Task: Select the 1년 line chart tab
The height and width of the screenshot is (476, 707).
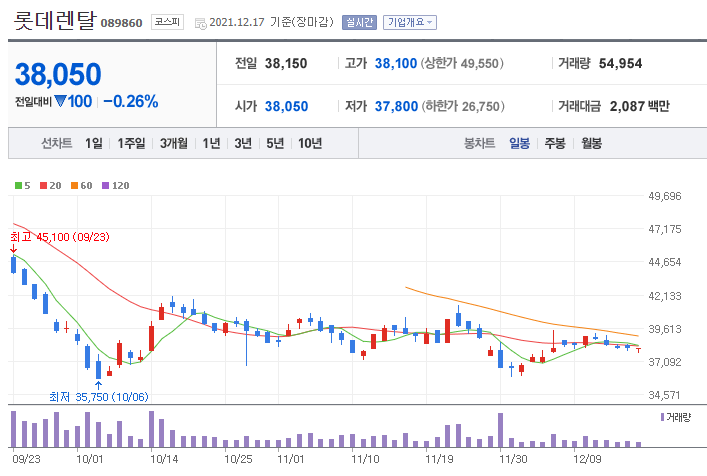Action: tap(211, 143)
